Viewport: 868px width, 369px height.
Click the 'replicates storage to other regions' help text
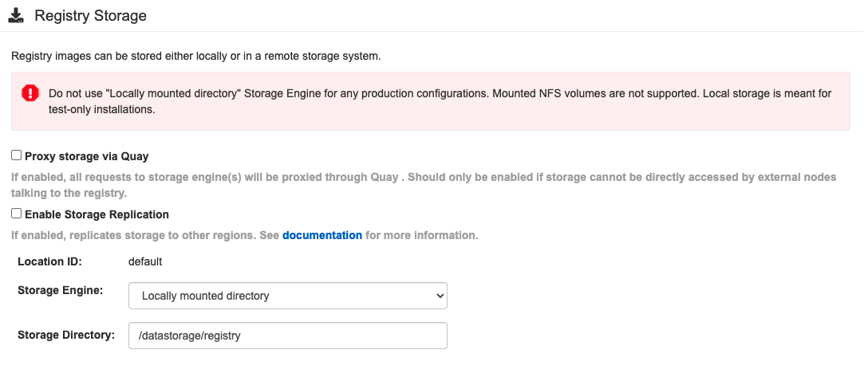tap(144, 235)
